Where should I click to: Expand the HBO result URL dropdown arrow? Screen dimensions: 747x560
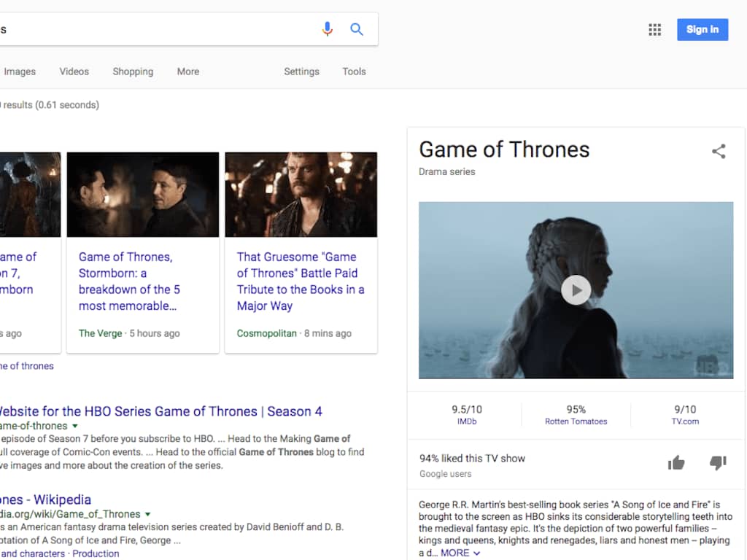tap(75, 426)
